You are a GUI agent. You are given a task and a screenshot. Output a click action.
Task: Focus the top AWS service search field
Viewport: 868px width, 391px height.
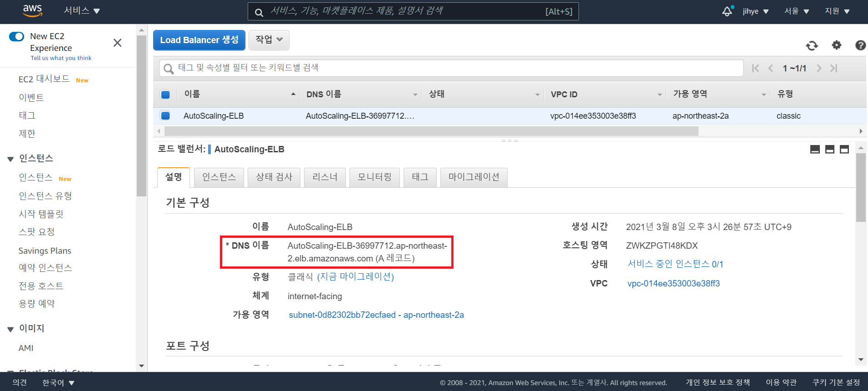point(413,11)
